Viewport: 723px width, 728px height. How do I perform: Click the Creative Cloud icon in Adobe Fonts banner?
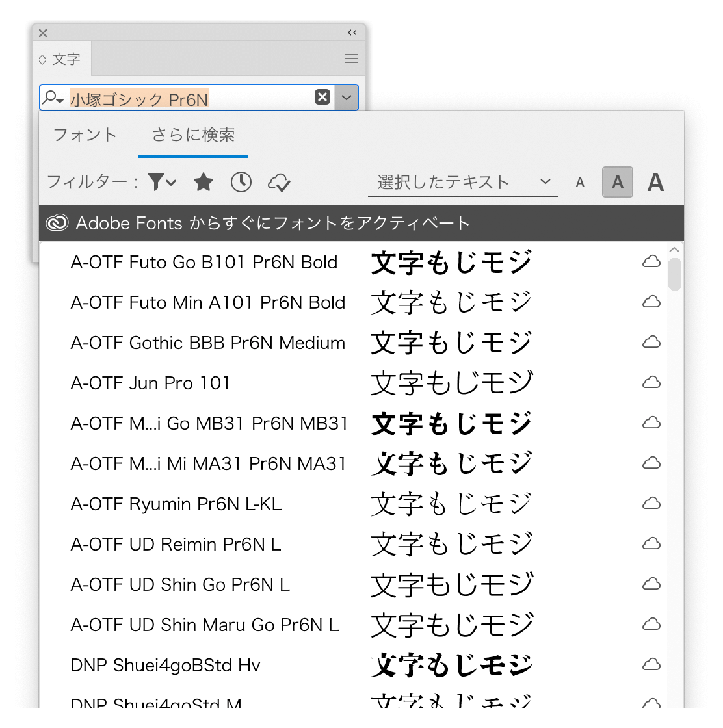[x=57, y=223]
